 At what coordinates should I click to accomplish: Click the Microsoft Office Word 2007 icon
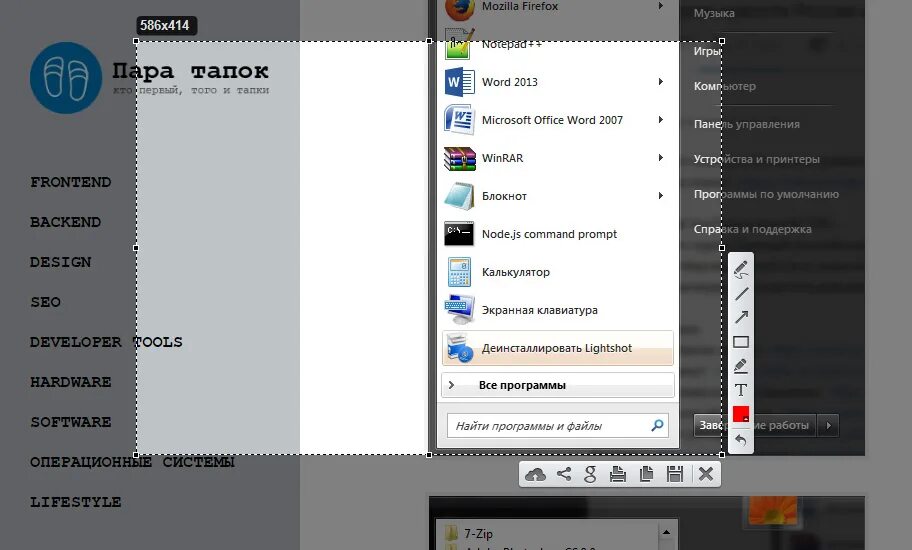[459, 120]
